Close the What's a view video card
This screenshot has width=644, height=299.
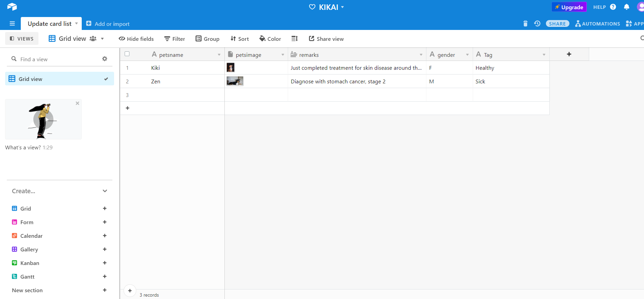click(77, 103)
